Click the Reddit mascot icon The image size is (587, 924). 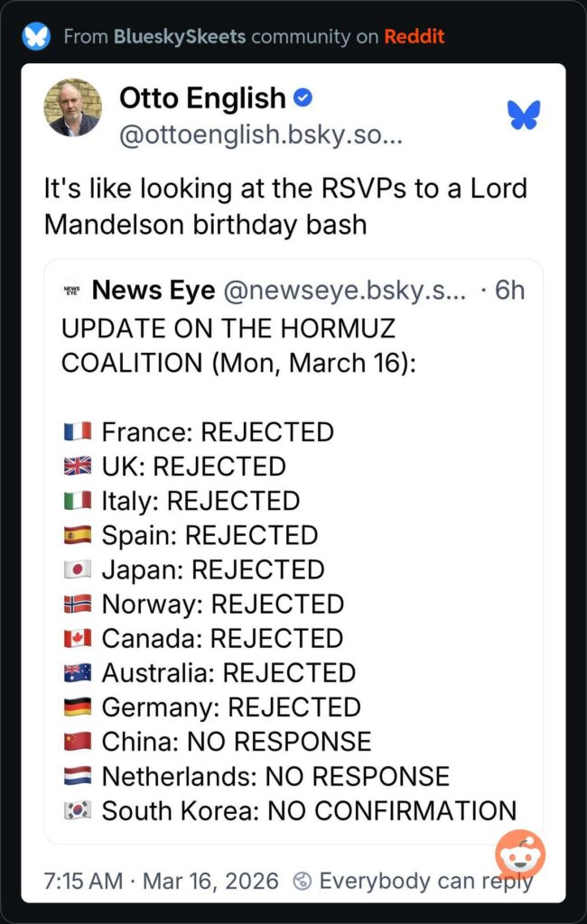click(x=521, y=855)
